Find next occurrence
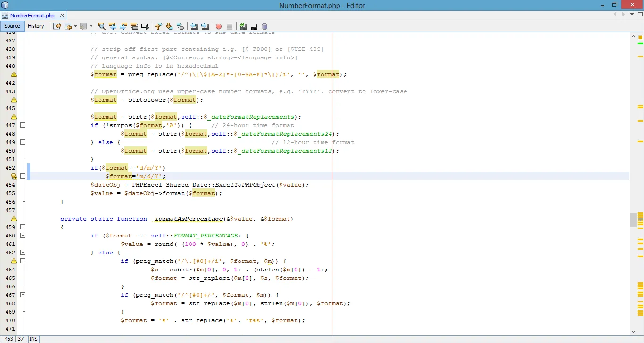 point(124,26)
